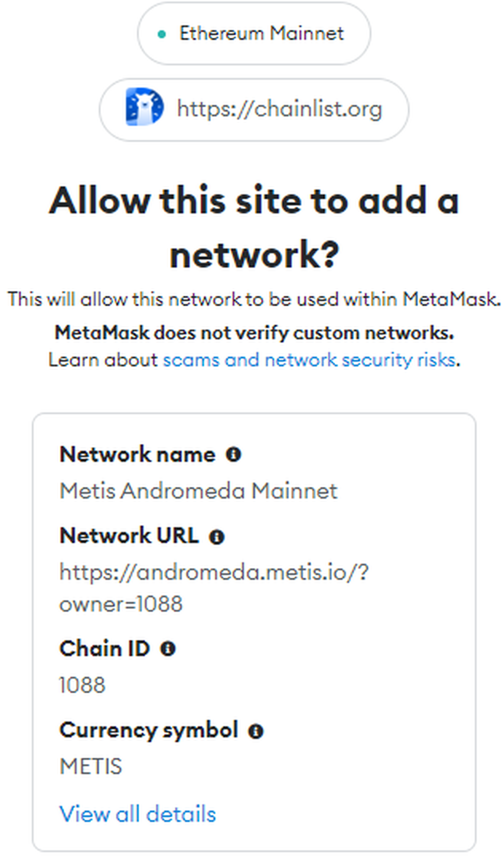The height and width of the screenshot is (868, 502).
Task: Click the Chainlist llama site icon
Action: click(144, 107)
